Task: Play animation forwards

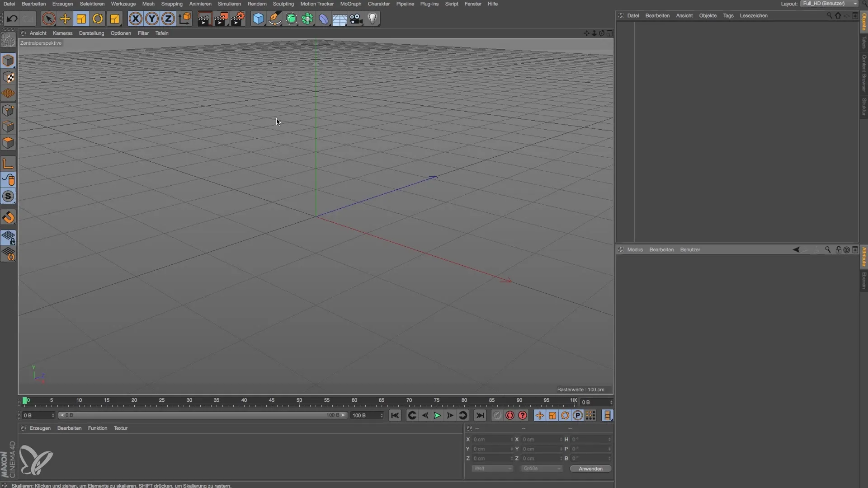Action: coord(437,415)
